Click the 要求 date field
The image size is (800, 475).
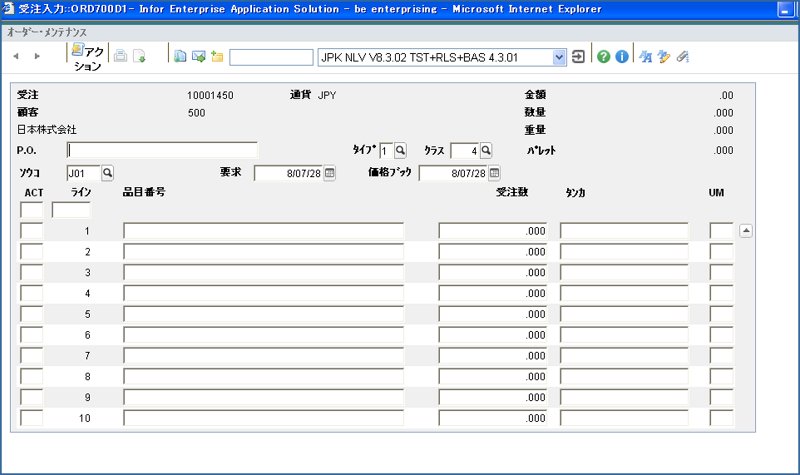point(288,173)
